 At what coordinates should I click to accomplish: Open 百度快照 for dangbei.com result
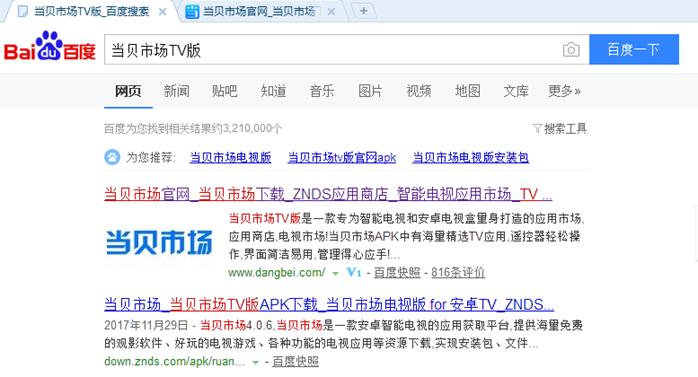(397, 272)
